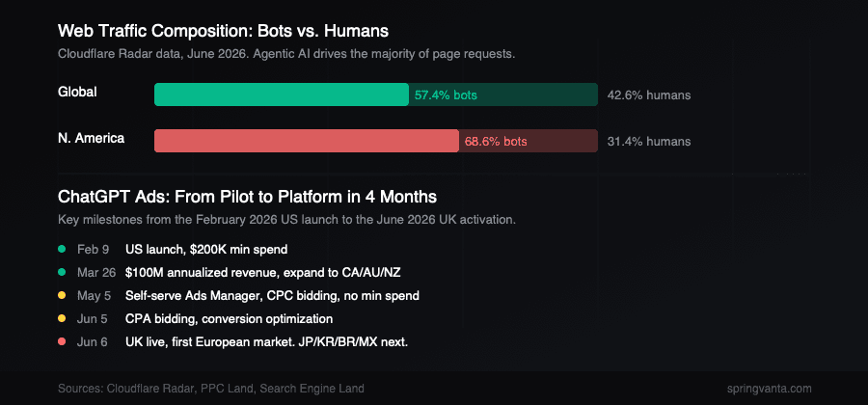Image resolution: width=868 pixels, height=405 pixels.
Task: Click the '57.4% bots' label
Action: point(446,95)
